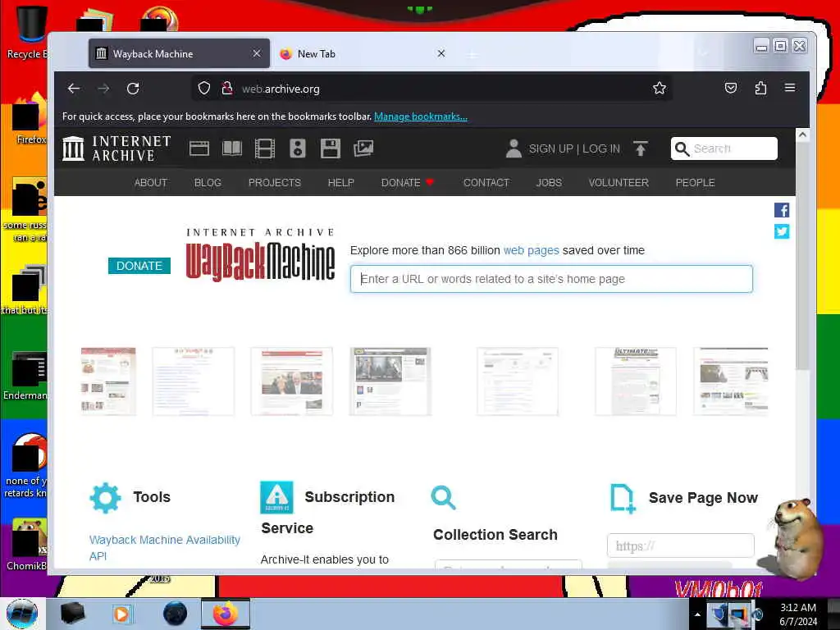Click the site permissions lock icon
This screenshot has height=630, width=840.
(227, 89)
